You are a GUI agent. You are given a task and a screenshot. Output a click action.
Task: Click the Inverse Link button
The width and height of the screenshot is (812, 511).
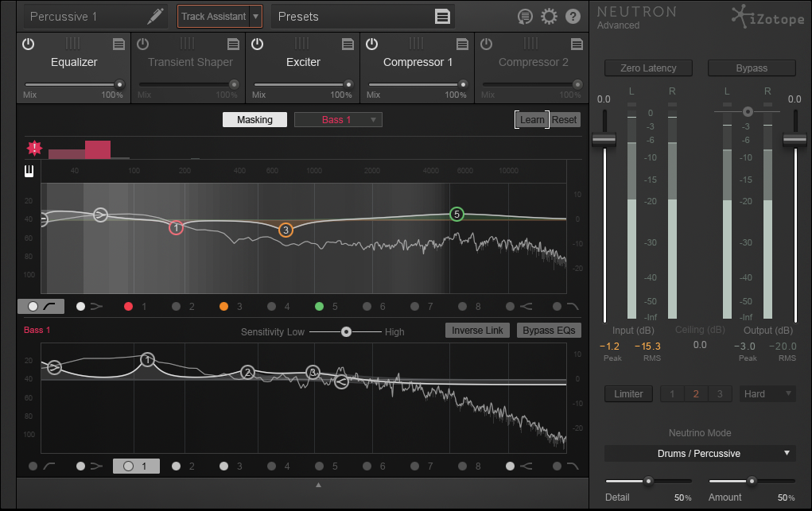tap(477, 331)
